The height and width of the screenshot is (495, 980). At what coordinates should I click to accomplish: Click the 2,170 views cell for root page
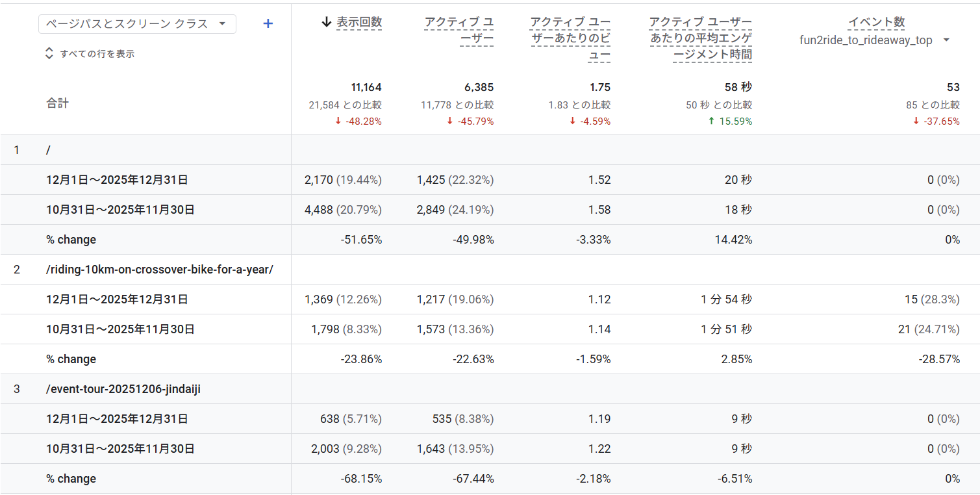[318, 180]
